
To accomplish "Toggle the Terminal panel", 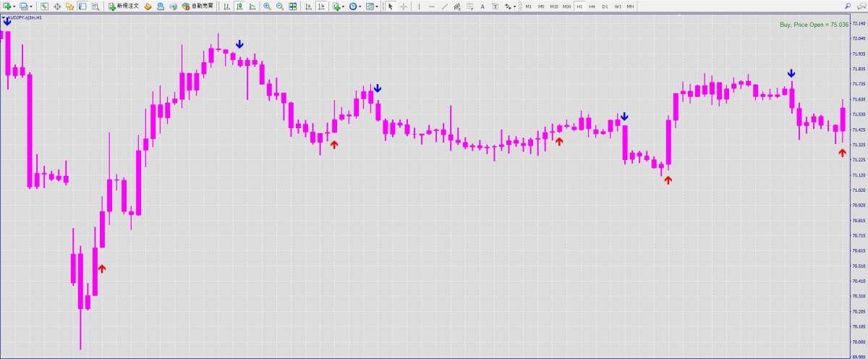I will pyautogui.click(x=82, y=7).
